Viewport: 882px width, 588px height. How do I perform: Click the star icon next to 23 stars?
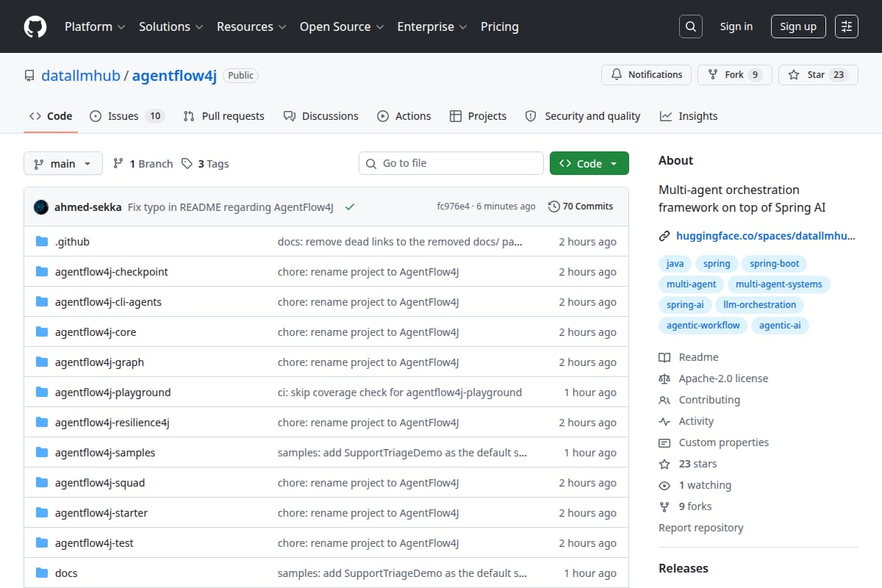tap(664, 464)
